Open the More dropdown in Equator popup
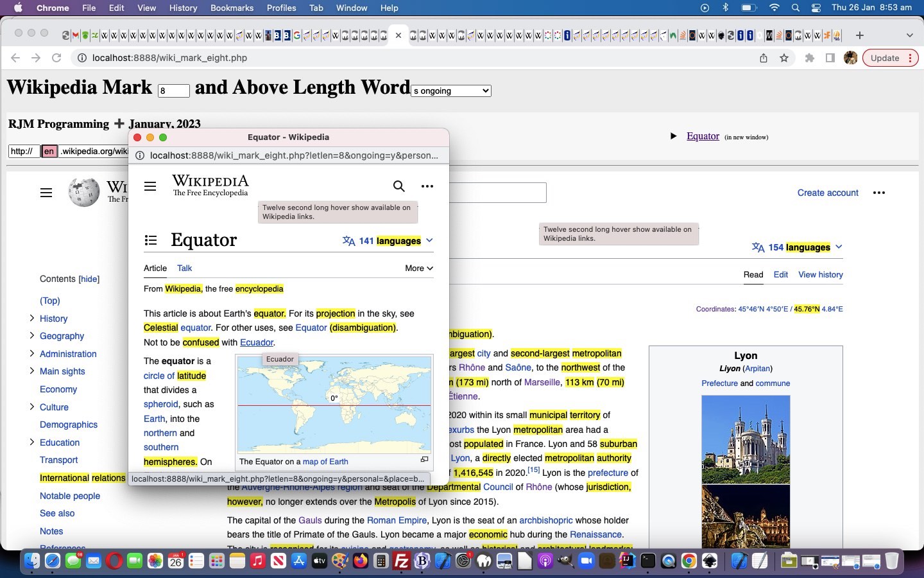924x578 pixels. (419, 268)
